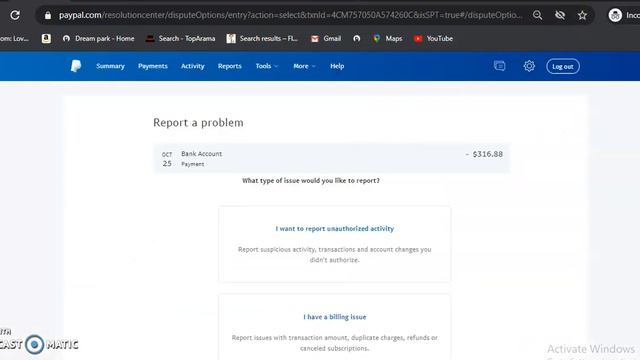Click the Log out button

click(x=563, y=67)
